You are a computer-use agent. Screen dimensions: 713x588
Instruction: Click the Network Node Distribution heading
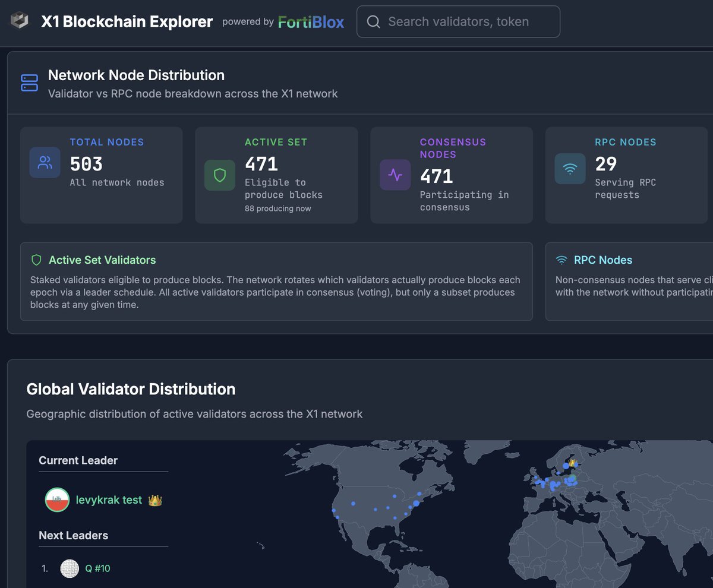[136, 75]
